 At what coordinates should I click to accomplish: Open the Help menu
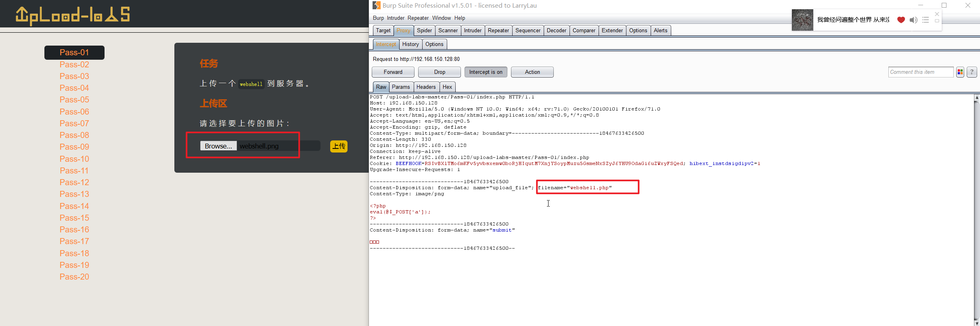[460, 18]
